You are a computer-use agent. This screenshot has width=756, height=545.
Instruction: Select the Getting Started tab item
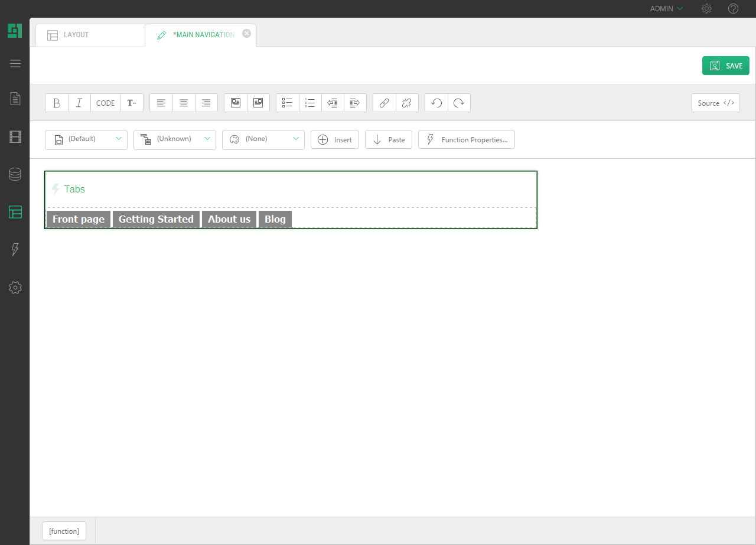point(156,219)
